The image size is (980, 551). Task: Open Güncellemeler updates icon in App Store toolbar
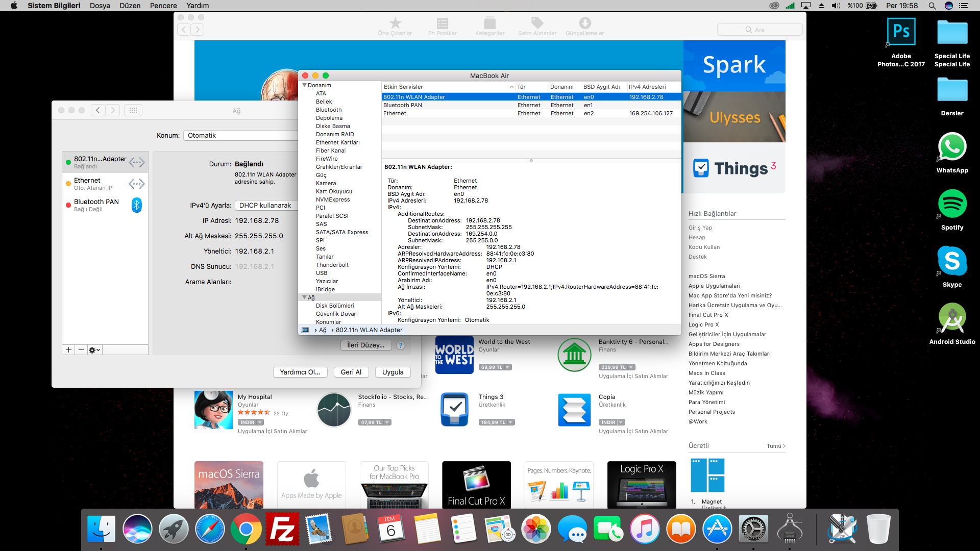tap(584, 23)
